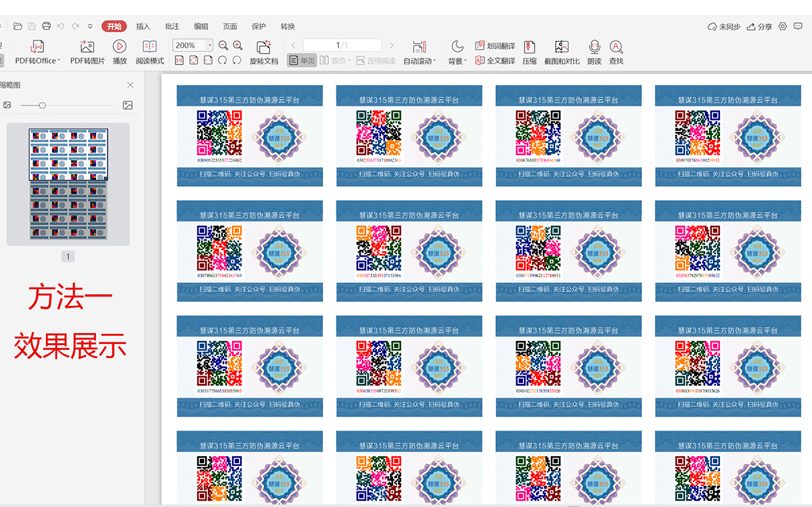Switch to the 批注 tab
The width and height of the screenshot is (812, 507).
click(x=173, y=26)
